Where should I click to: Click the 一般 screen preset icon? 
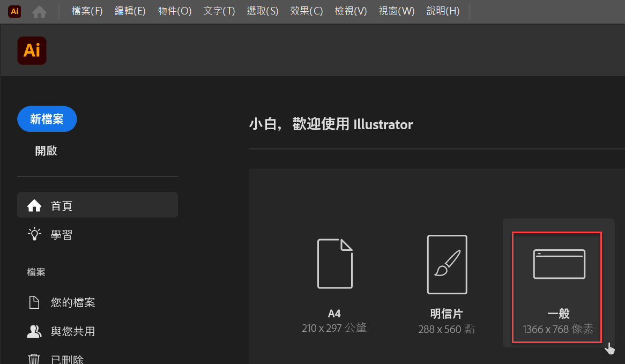559,264
